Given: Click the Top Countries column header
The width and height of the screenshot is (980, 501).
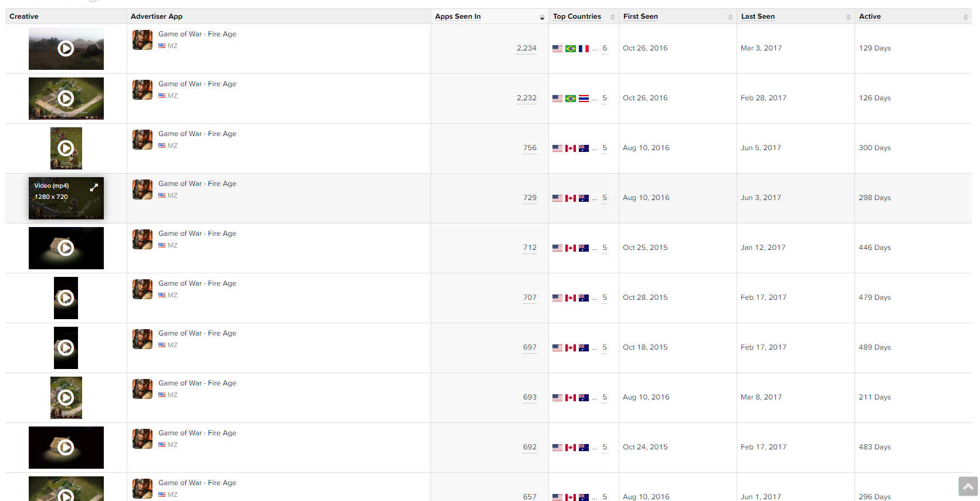Looking at the screenshot, I should click(577, 16).
